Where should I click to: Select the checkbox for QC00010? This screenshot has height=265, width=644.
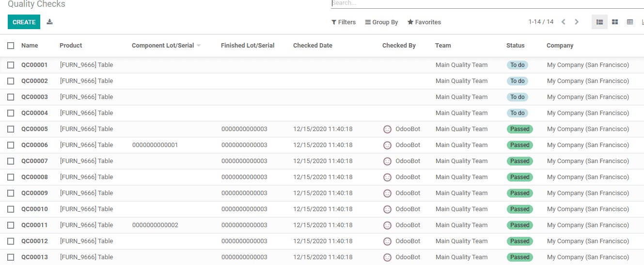coord(11,209)
